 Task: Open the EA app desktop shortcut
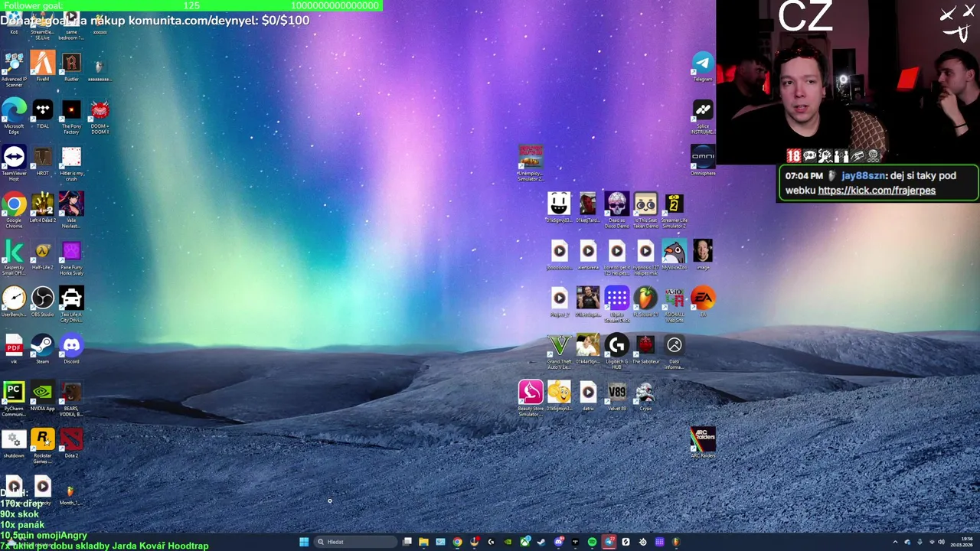click(703, 302)
